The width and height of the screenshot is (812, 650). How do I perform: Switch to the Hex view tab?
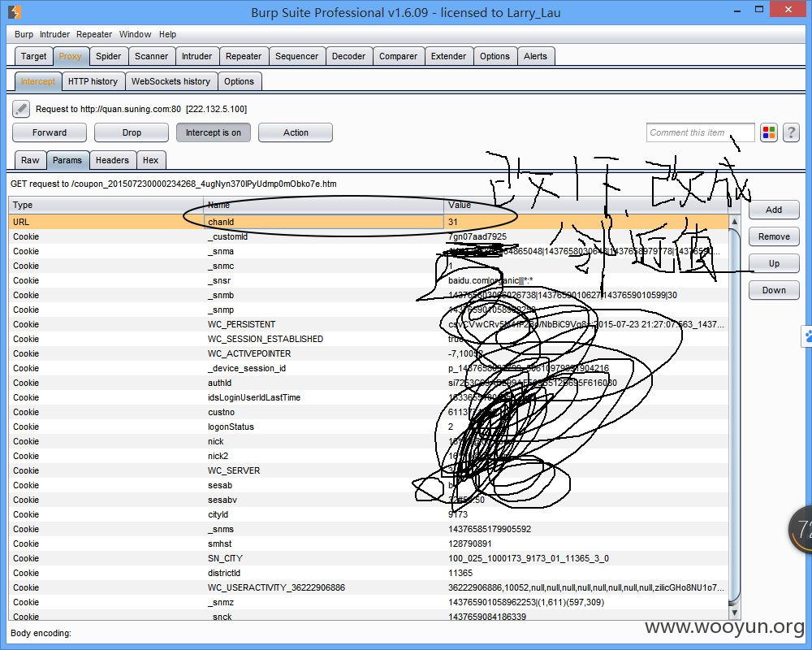point(151,160)
